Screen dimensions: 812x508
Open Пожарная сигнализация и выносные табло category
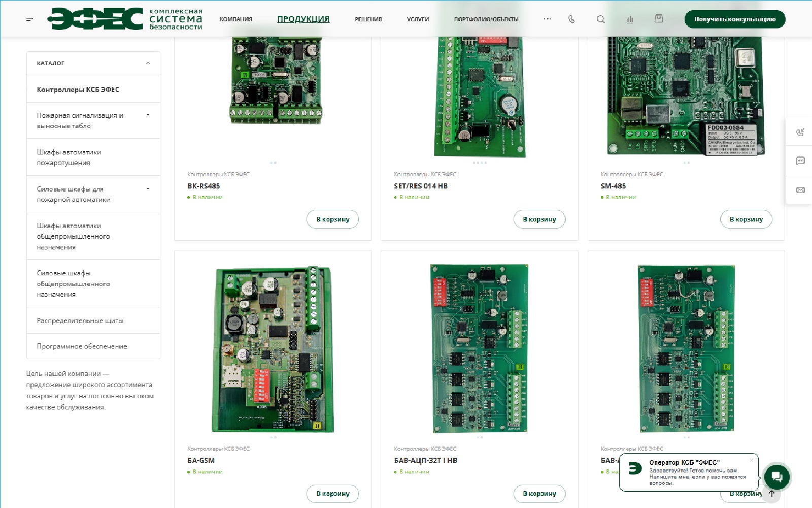pos(80,120)
